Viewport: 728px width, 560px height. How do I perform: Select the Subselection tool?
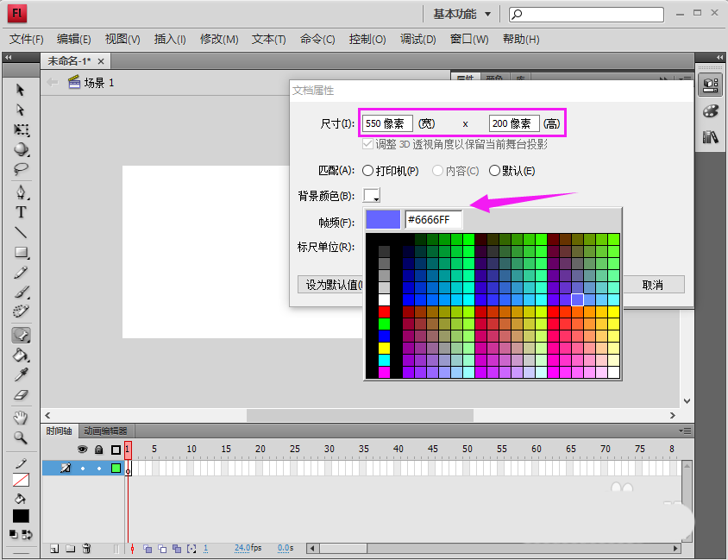[20, 110]
